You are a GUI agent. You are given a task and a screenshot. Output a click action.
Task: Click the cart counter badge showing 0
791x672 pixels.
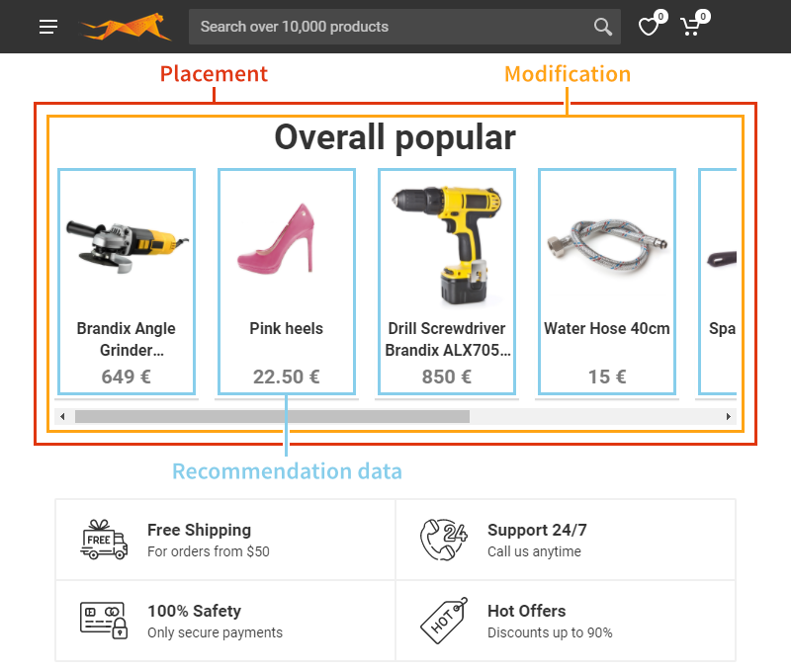(x=703, y=16)
